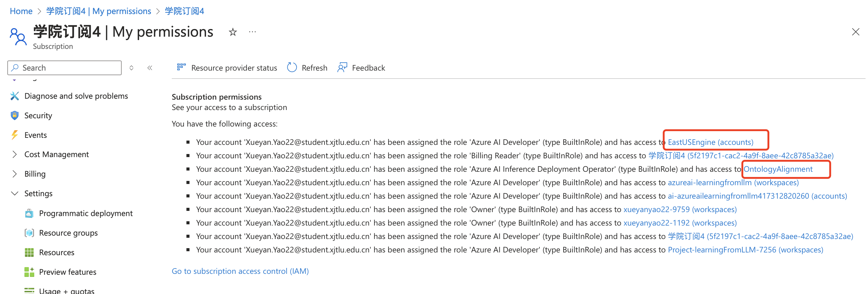This screenshot has width=868, height=294.
Task: Go to subscription access control (IAM)
Action: [x=240, y=271]
